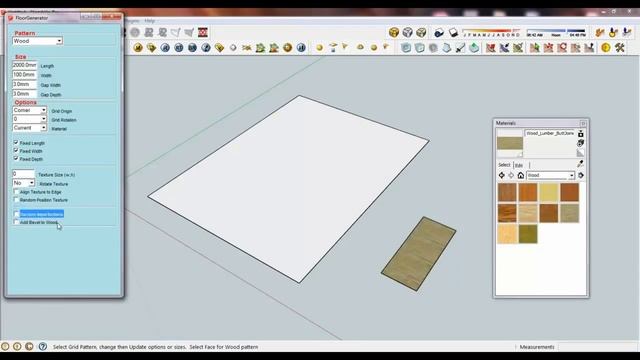The image size is (640, 360).
Task: Click the back arrow in Materials panel
Action: 502,176
